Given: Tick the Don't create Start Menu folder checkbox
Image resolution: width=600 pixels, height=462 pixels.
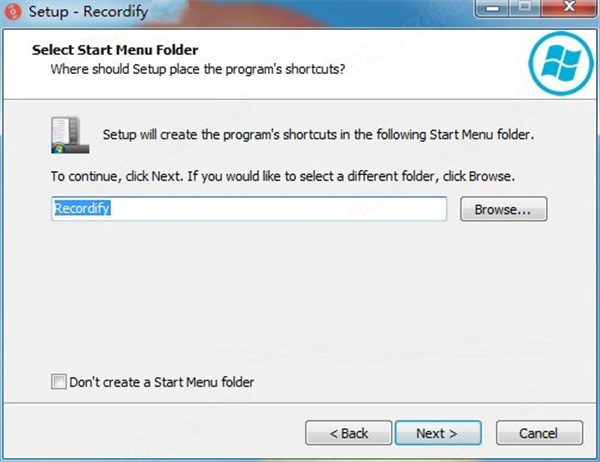Looking at the screenshot, I should click(59, 382).
